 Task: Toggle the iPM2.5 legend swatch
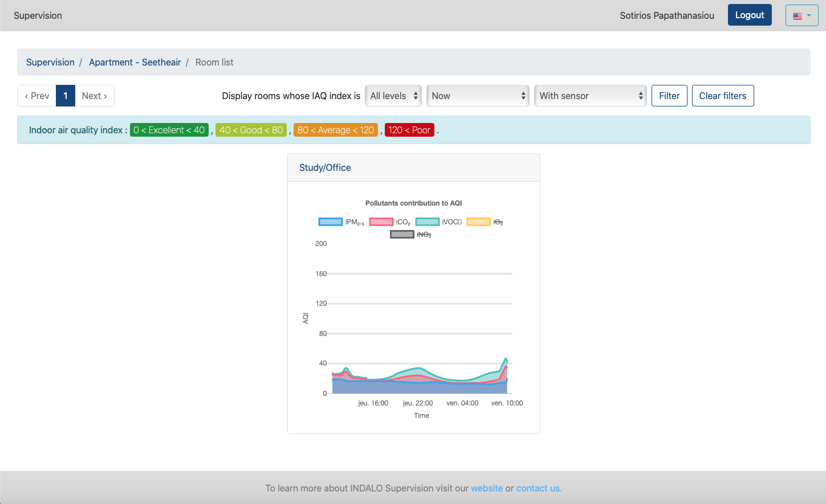(x=331, y=222)
